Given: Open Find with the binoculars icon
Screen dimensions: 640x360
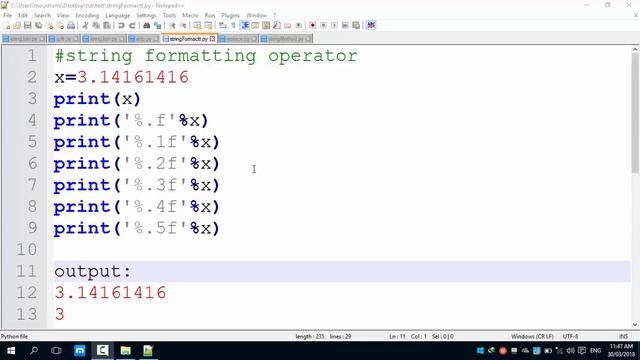Looking at the screenshot, I should 147,25.
